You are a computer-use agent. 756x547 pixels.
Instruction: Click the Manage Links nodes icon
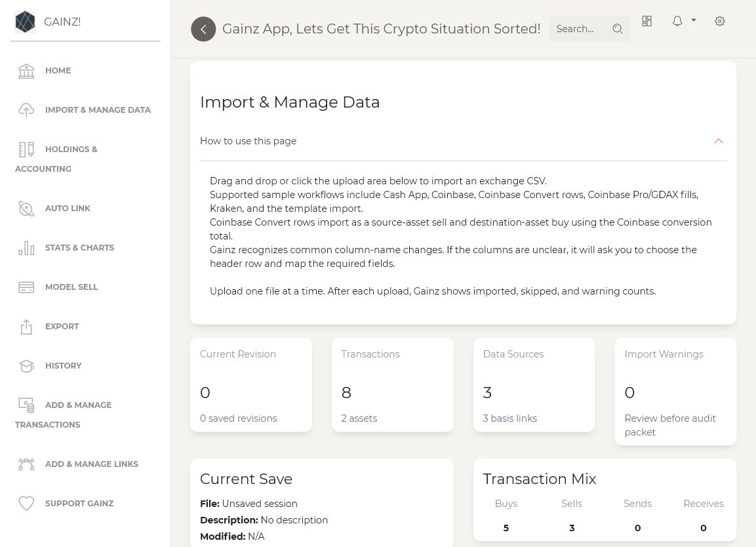tap(26, 464)
